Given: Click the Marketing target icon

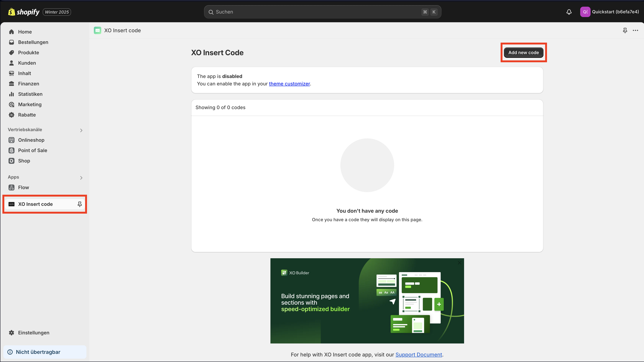Looking at the screenshot, I should pos(11,105).
